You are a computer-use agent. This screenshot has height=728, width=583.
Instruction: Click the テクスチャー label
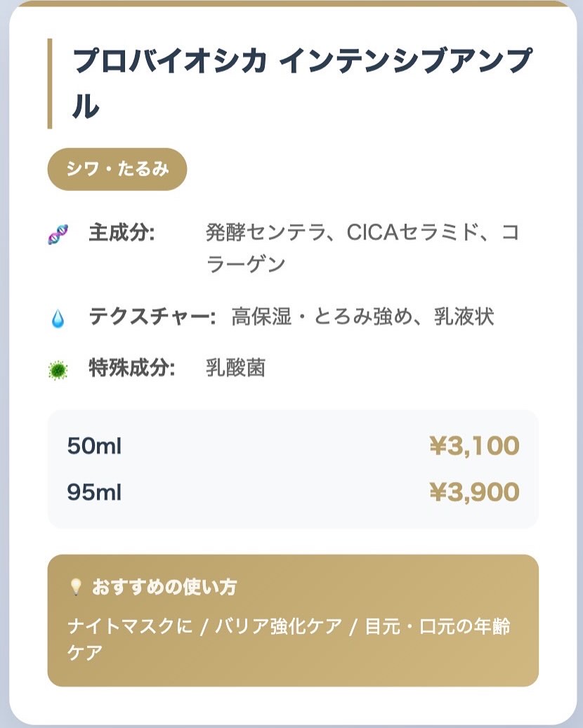[151, 317]
